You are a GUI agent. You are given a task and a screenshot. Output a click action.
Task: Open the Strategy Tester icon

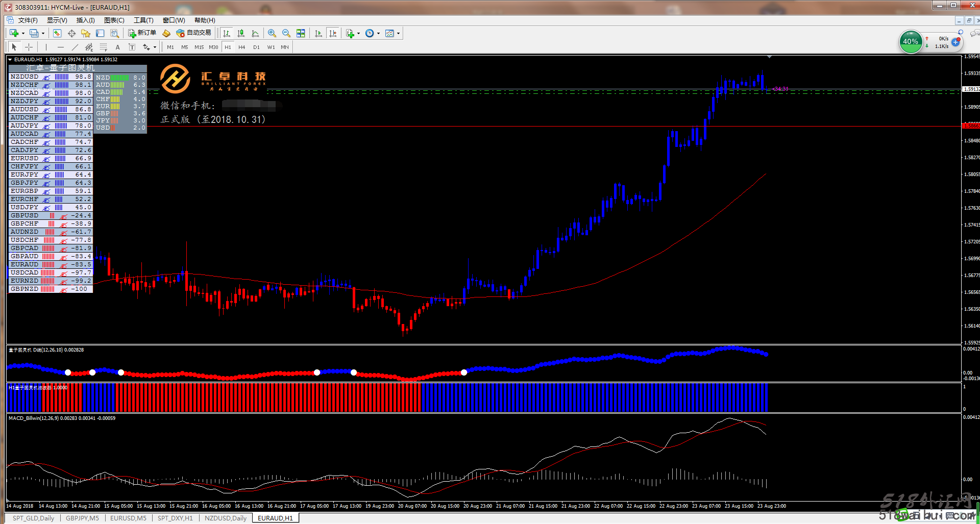(115, 33)
